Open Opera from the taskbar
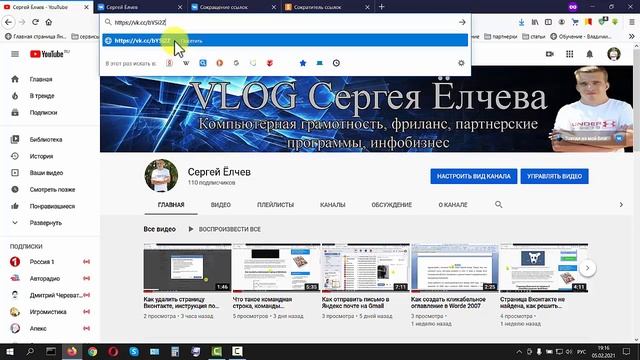The width and height of the screenshot is (640, 360). click(x=113, y=351)
